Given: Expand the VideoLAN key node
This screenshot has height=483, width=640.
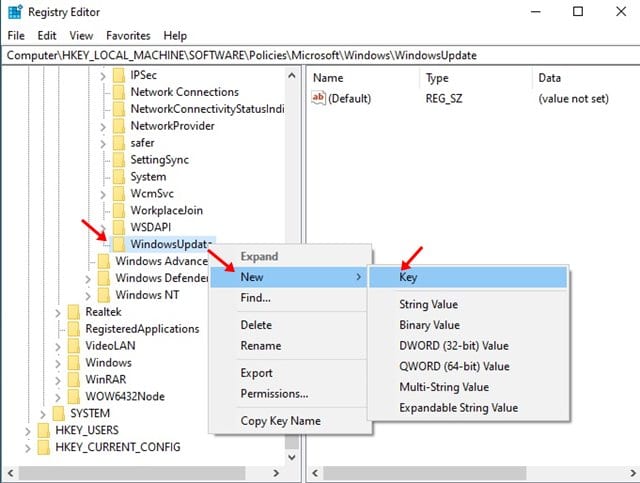Looking at the screenshot, I should [58, 347].
